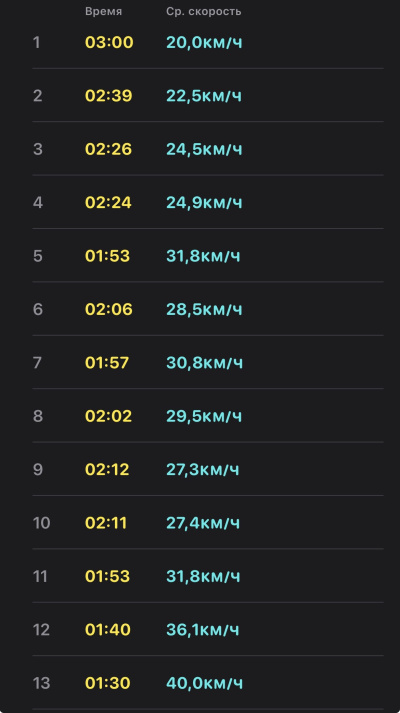Click lap 10 speed 27,4км/ч
This screenshot has width=400, height=713.
[x=203, y=523]
